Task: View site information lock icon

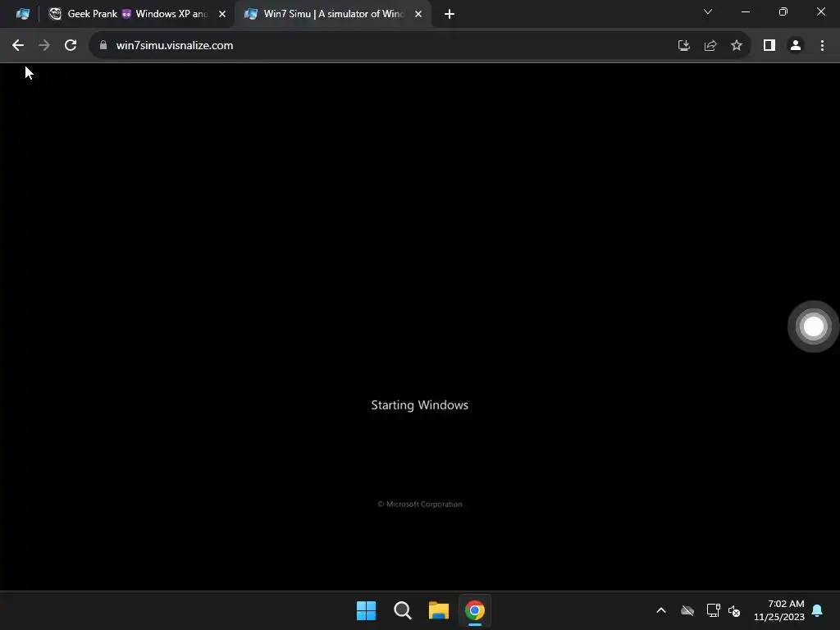Action: pyautogui.click(x=103, y=46)
